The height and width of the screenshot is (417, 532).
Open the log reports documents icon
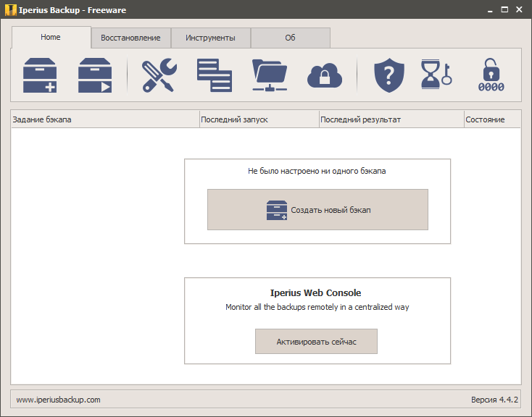[215, 75]
